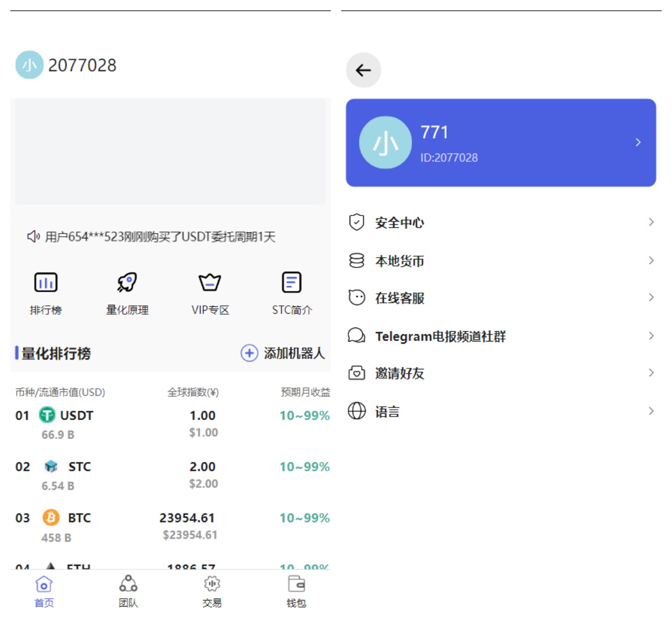This screenshot has height=620, width=672.
Task: Open the 排行榜 ranking chart icon
Action: 45,282
